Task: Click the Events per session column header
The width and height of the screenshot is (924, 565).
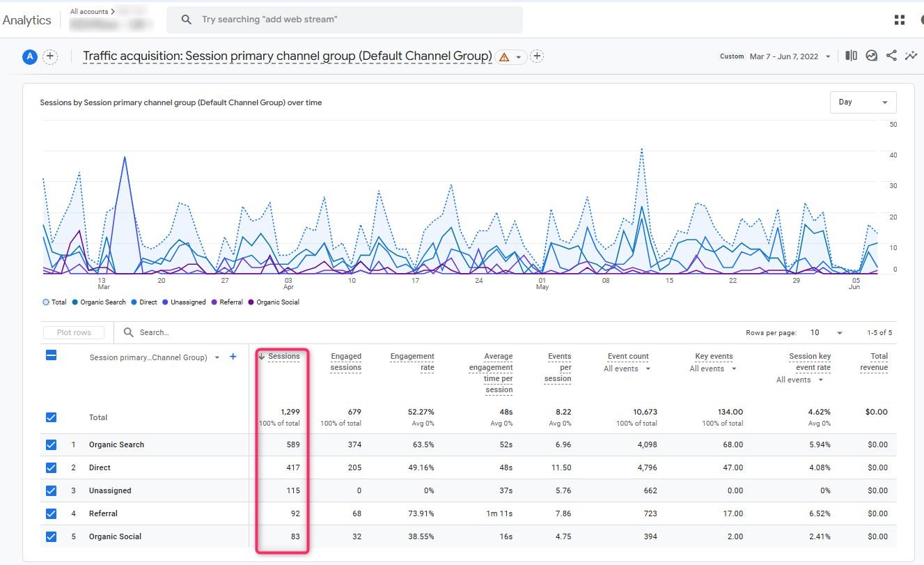Action: click(x=559, y=367)
